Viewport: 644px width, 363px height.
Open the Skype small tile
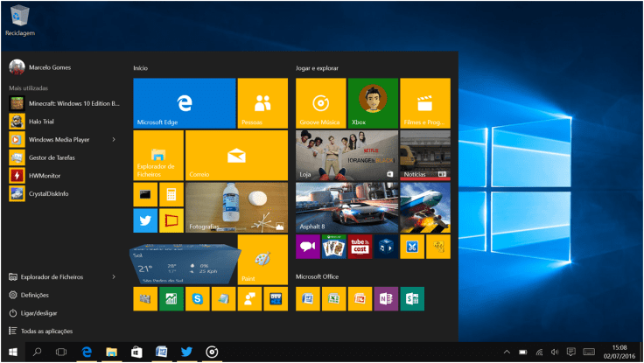click(198, 299)
